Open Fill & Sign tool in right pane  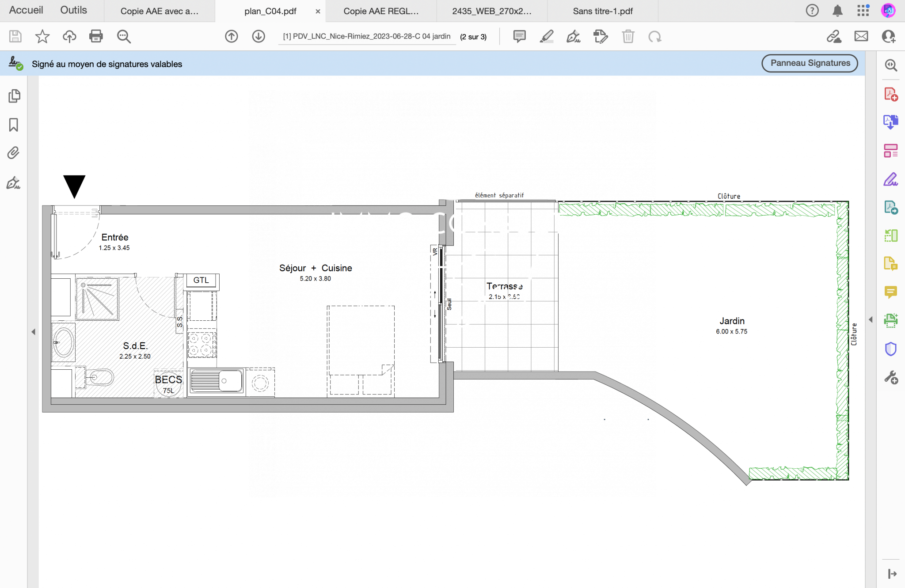tap(891, 179)
